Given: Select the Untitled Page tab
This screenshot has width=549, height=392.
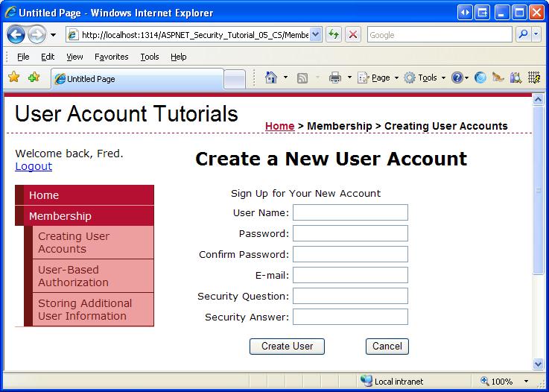Looking at the screenshot, I should 138,79.
